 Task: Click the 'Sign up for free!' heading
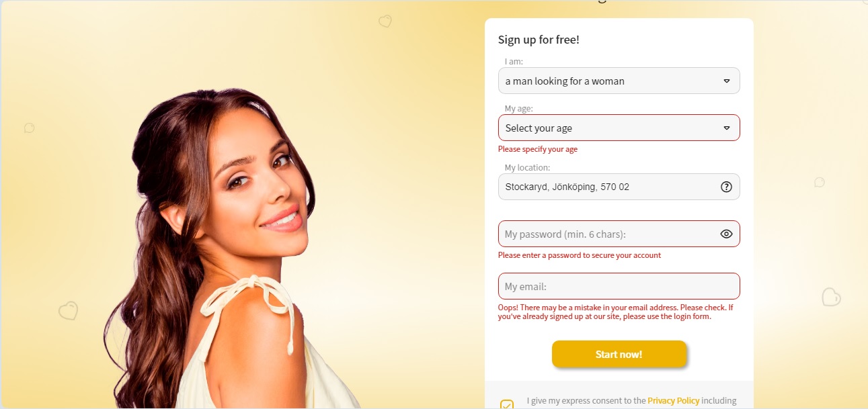click(x=539, y=40)
